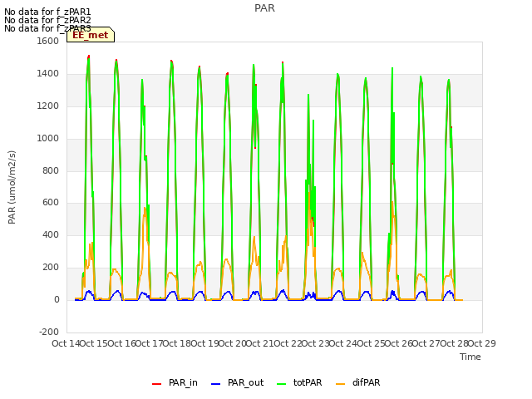Viewport: 532px width, 399px height.
Task: Click the 1200 y-axis tick label
Action: coord(48,106)
